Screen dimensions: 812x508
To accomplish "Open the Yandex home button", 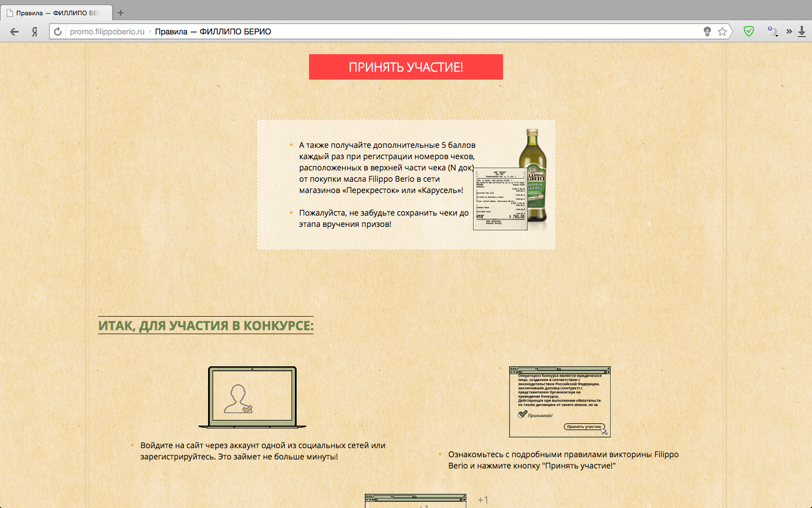I will [x=34, y=32].
